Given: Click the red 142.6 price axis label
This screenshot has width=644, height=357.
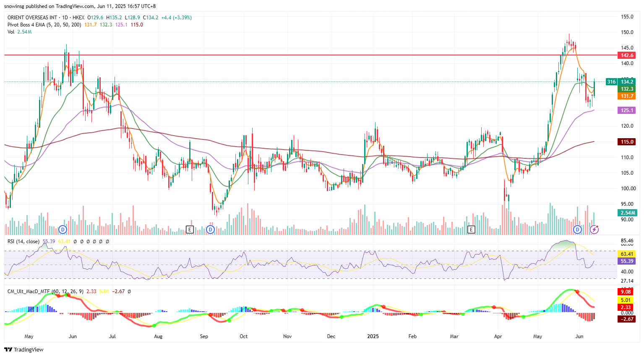Looking at the screenshot, I should tap(627, 55).
